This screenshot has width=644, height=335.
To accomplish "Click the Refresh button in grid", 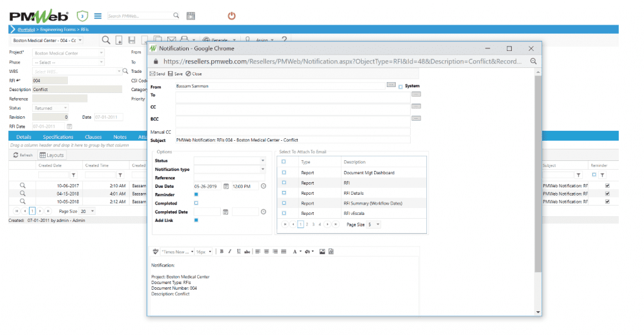I will pos(23,155).
